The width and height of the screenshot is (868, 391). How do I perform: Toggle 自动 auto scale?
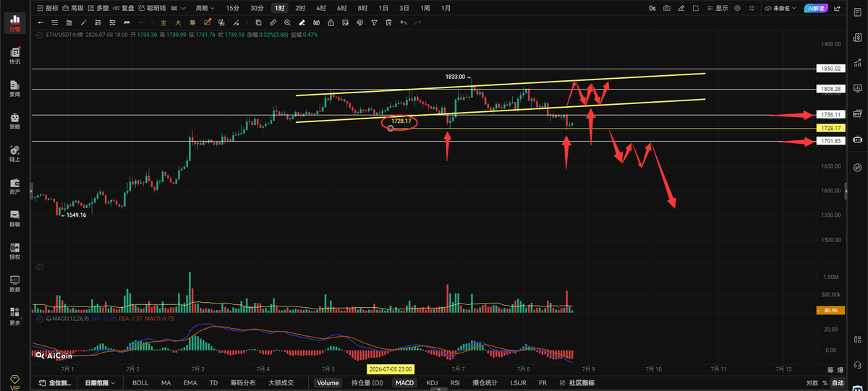point(837,383)
